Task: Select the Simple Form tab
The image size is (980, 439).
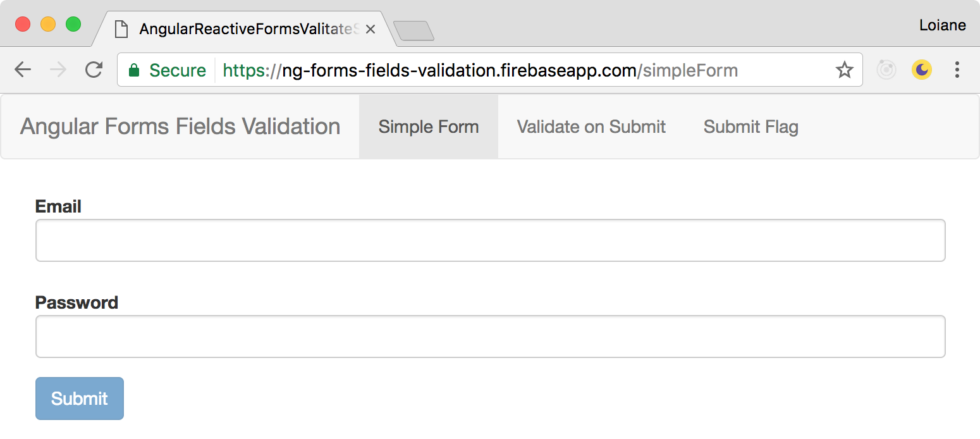Action: (x=428, y=127)
